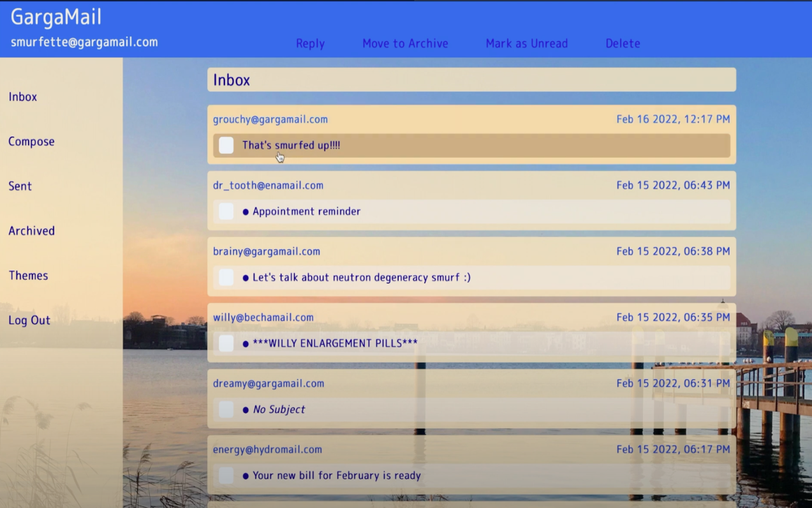Go to the Sent folder
The height and width of the screenshot is (508, 812).
click(20, 186)
